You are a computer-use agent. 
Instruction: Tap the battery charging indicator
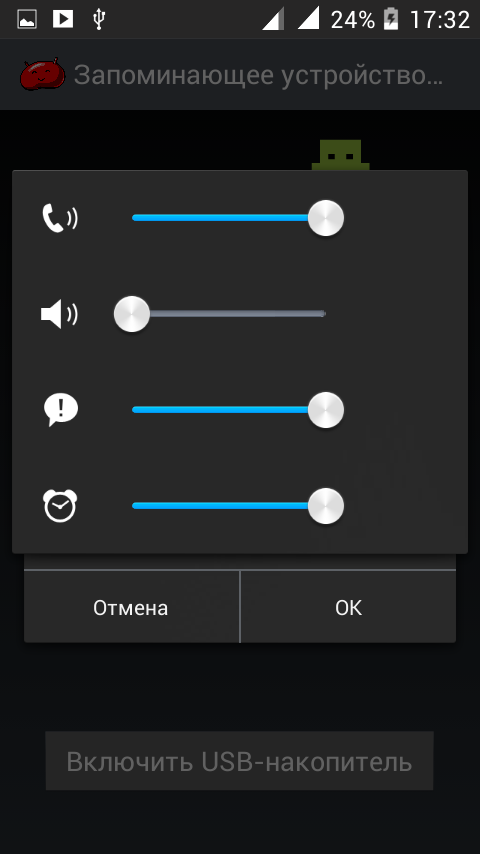[391, 20]
